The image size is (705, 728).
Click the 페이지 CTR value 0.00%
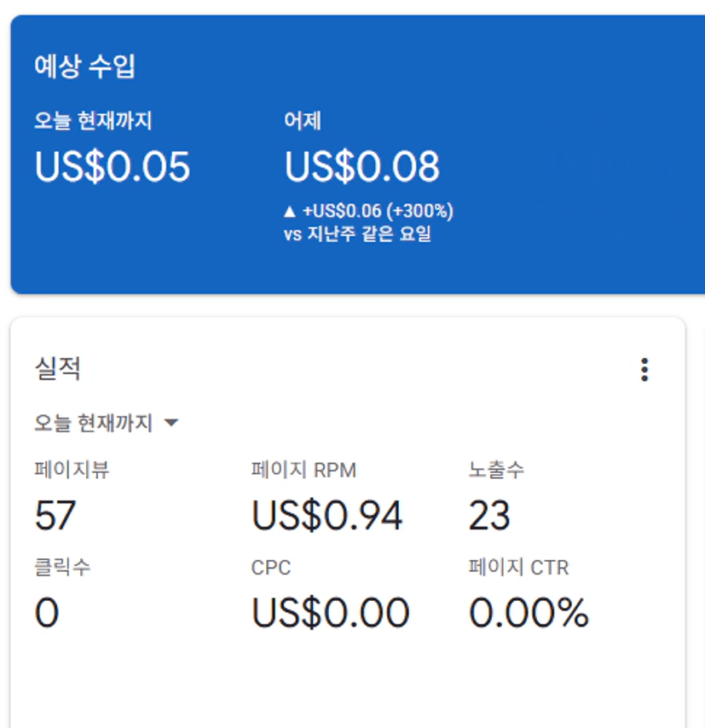click(529, 613)
